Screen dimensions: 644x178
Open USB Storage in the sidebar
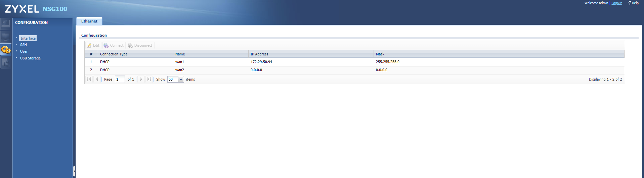[30, 58]
